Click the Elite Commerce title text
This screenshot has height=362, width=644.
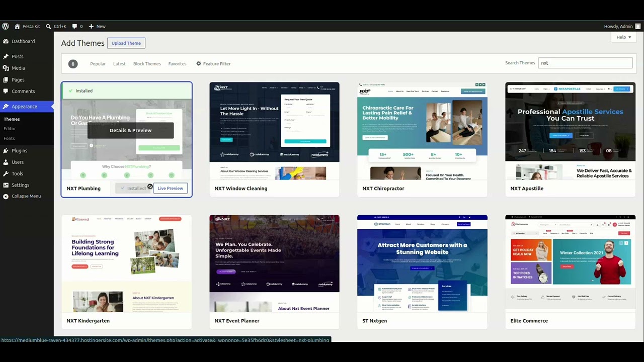click(529, 321)
